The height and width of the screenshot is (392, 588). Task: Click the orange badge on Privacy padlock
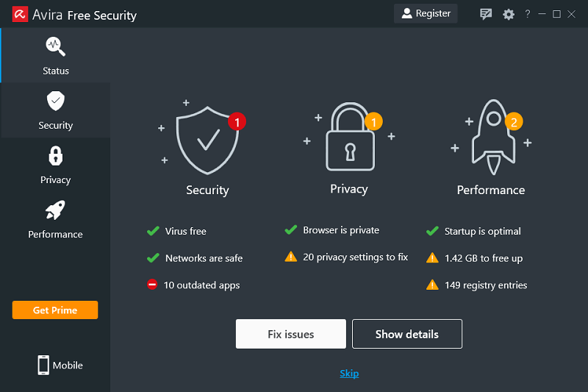pos(373,121)
